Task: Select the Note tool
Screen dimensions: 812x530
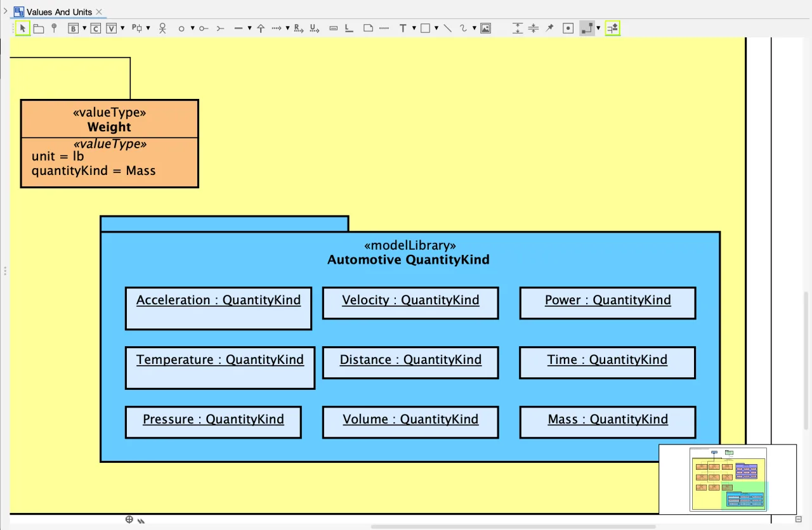Action: [x=368, y=29]
